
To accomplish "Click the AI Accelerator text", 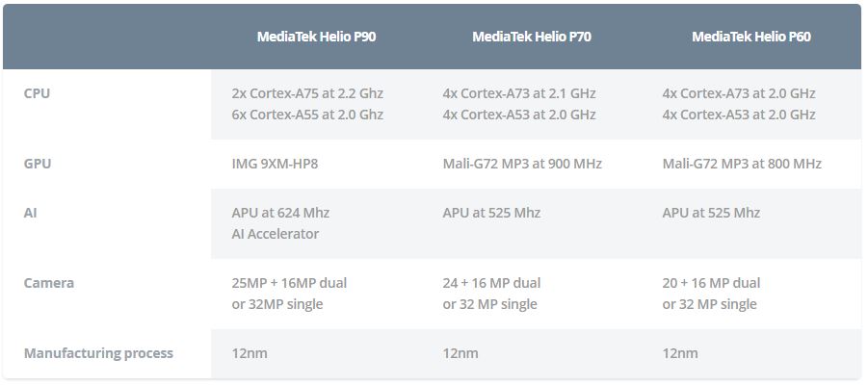I will click(276, 234).
